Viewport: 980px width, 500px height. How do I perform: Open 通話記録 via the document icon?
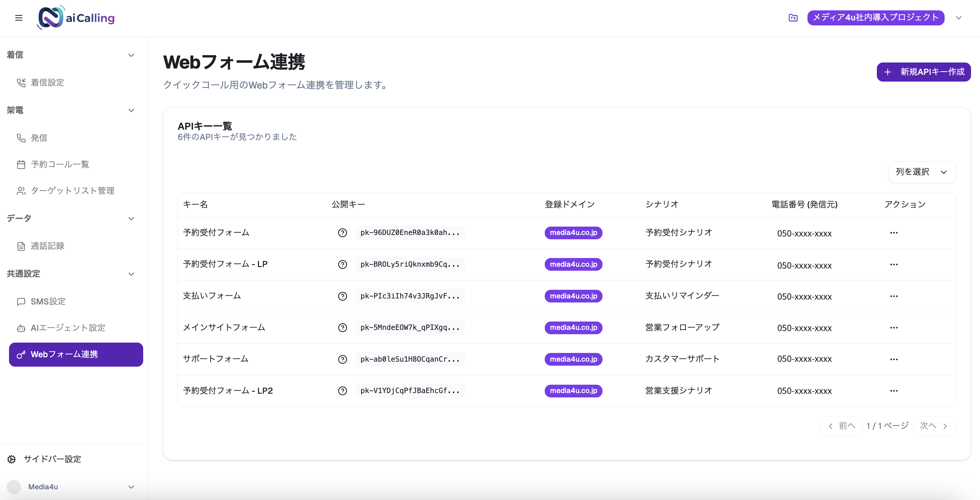tap(21, 246)
